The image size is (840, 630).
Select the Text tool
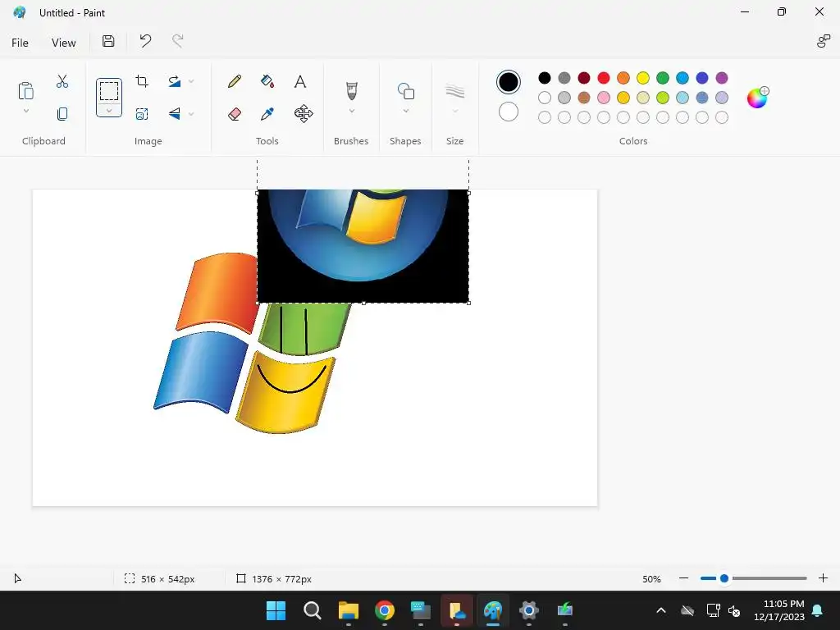point(300,81)
